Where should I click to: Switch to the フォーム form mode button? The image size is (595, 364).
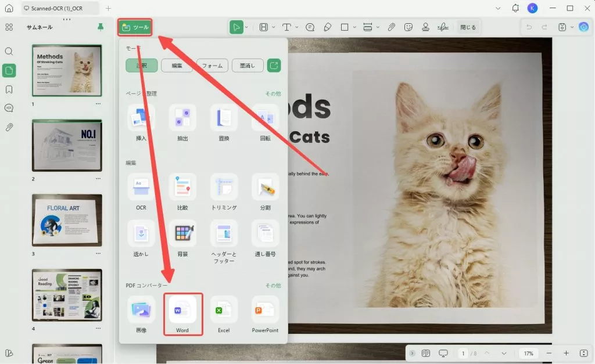(212, 66)
